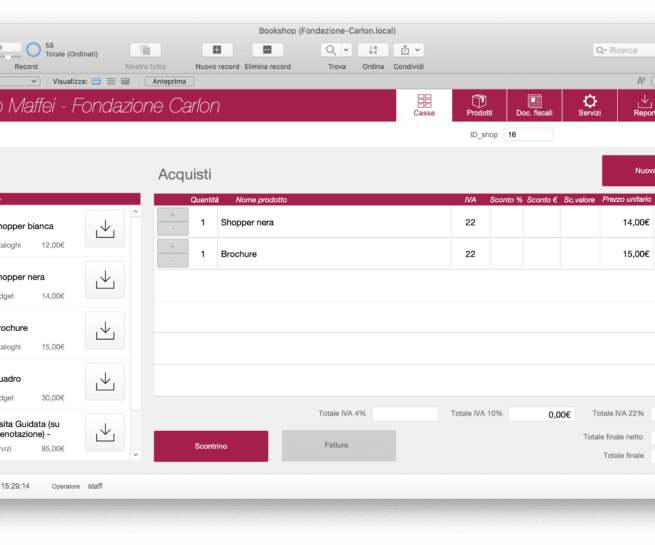Screen dimensions: 655x545
Task: Switch to list view in Visualizza
Action: pyautogui.click(x=111, y=81)
